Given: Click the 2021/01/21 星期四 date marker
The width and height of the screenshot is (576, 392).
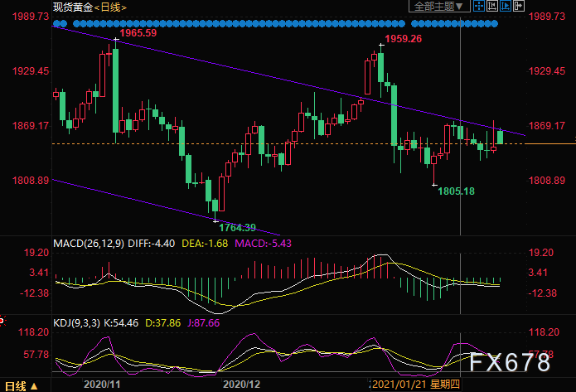Looking at the screenshot, I should [416, 385].
